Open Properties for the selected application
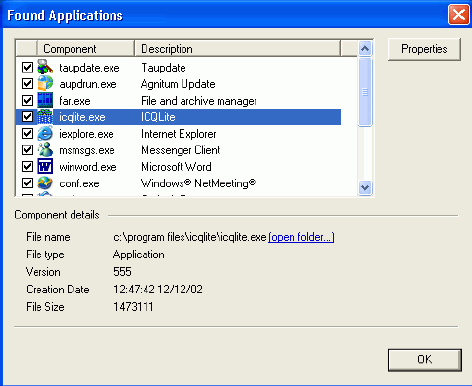472x386 pixels. point(424,49)
